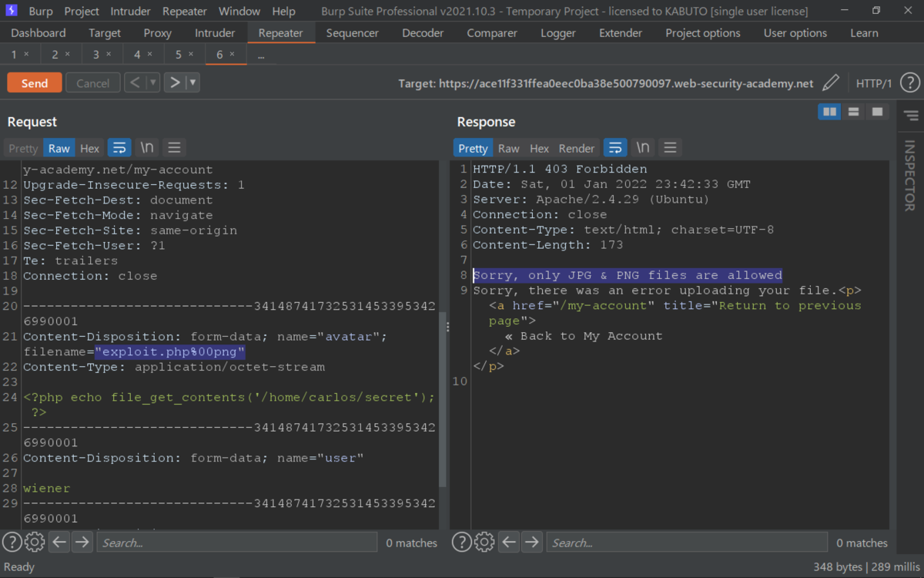Open the User options tab
Screen dimensions: 924x578
(795, 33)
